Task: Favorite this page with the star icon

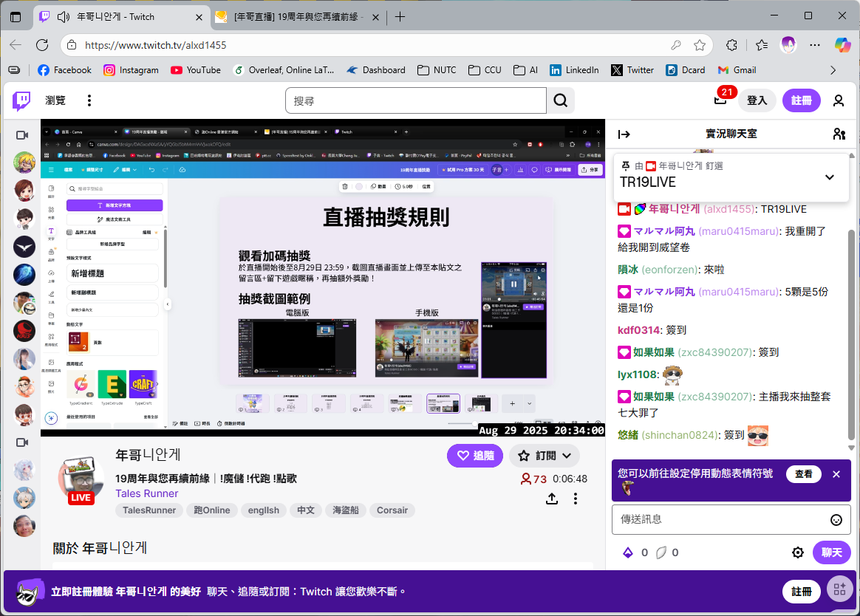Action: pos(700,45)
